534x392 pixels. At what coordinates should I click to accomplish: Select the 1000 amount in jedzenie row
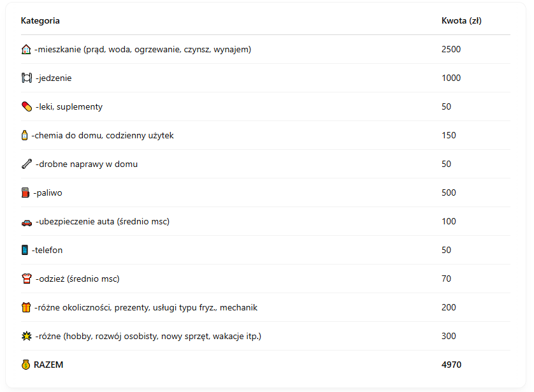[451, 78]
